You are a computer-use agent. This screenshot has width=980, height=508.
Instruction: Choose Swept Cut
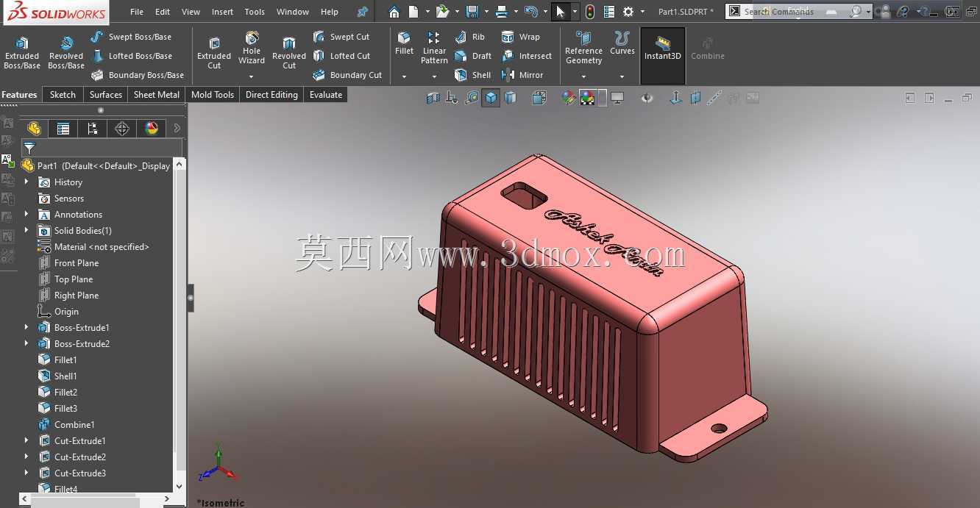pos(341,37)
